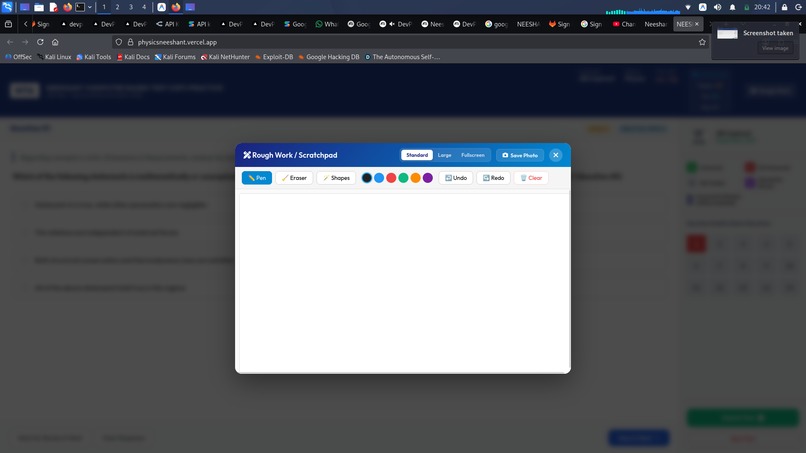
Task: Pick the purple pen color
Action: pos(428,178)
